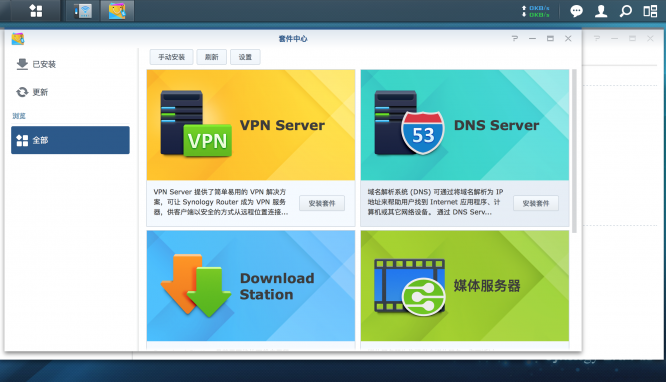
Task: Open the user account options icon
Action: [x=601, y=11]
